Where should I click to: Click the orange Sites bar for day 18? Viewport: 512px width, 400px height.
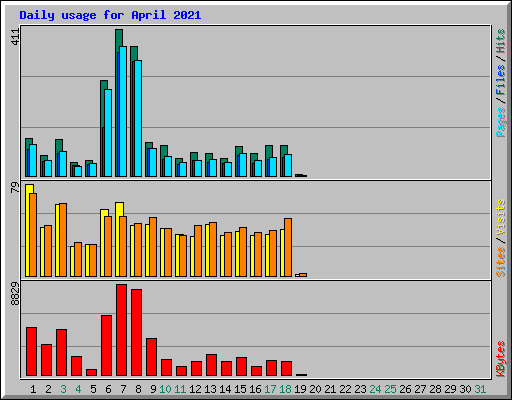click(288, 247)
